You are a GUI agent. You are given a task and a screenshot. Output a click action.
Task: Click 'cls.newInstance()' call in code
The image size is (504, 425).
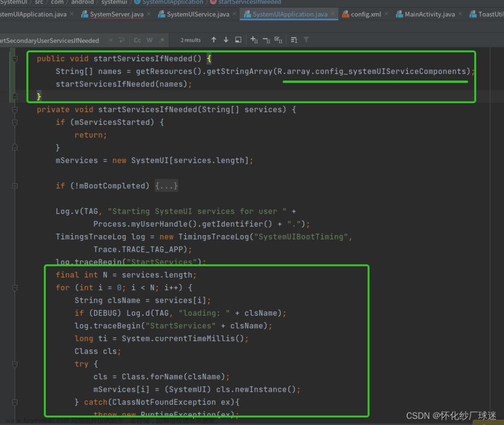point(256,390)
